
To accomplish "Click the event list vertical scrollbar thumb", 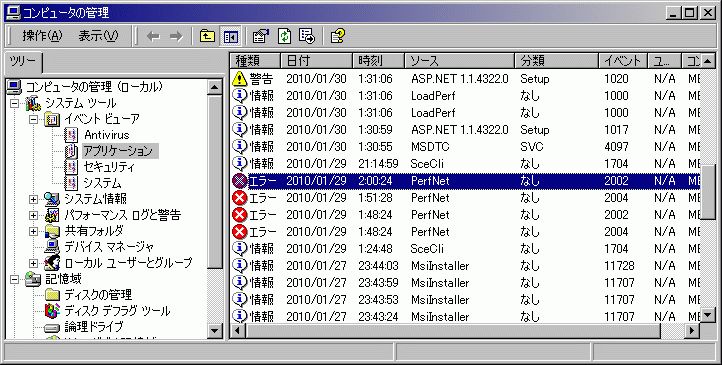I will tap(707, 191).
